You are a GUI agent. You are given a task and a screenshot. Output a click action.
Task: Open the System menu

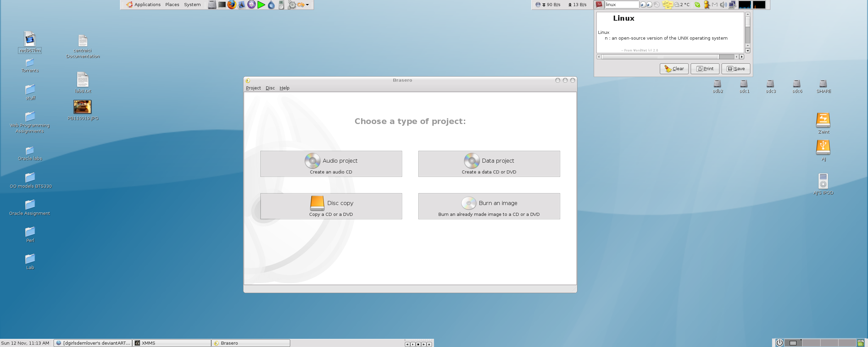(x=192, y=5)
